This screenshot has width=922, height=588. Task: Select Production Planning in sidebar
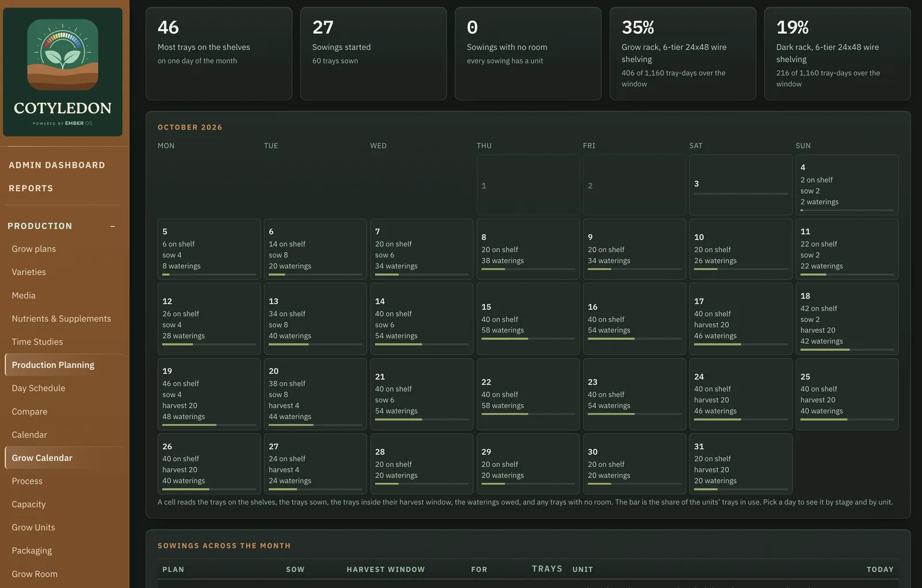[x=63, y=365]
